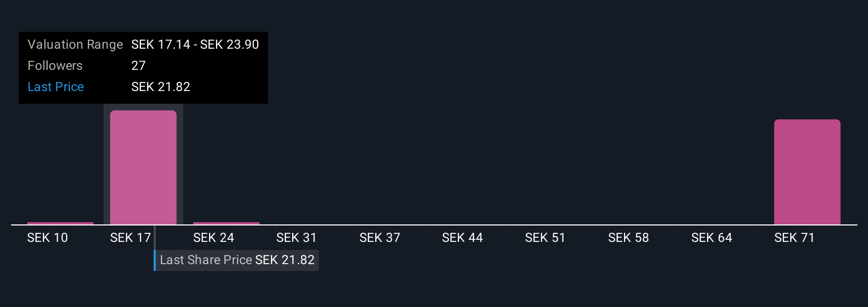868x307 pixels.
Task: Click the SEK 51 axis label
Action: pos(545,238)
